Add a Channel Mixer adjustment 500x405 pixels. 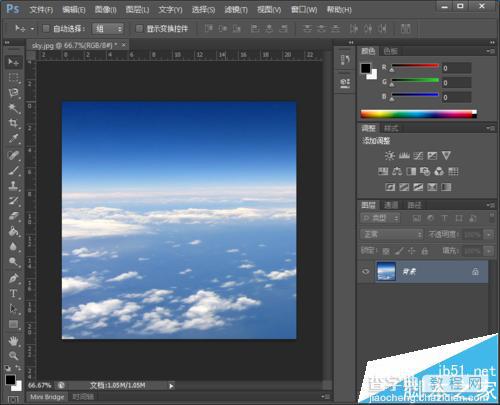[x=439, y=171]
